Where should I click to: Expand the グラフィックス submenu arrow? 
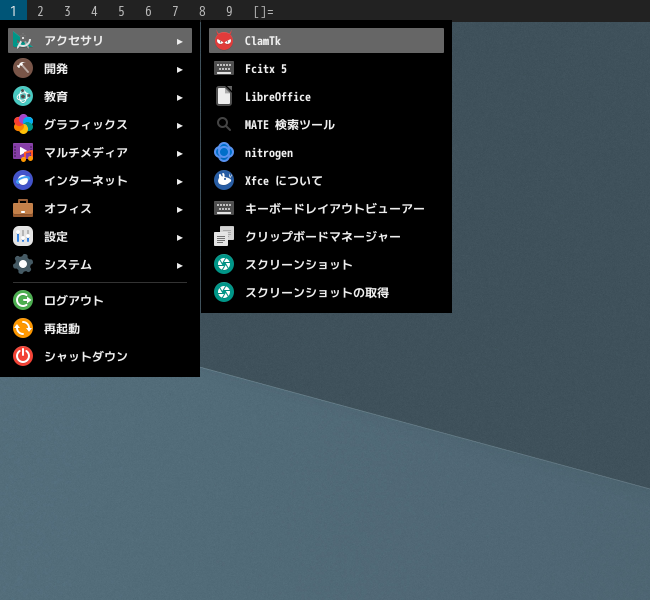(179, 126)
